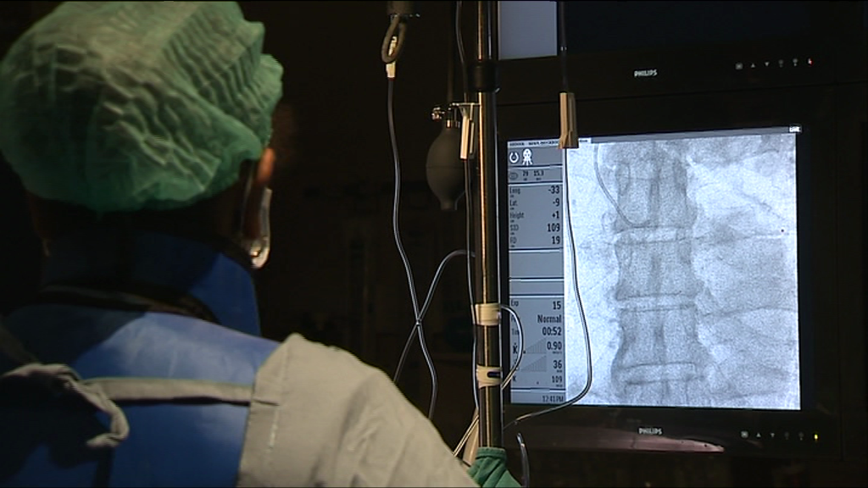This screenshot has width=868, height=488.
Task: Toggle the red power LED on upper monitor
Action: [810, 63]
